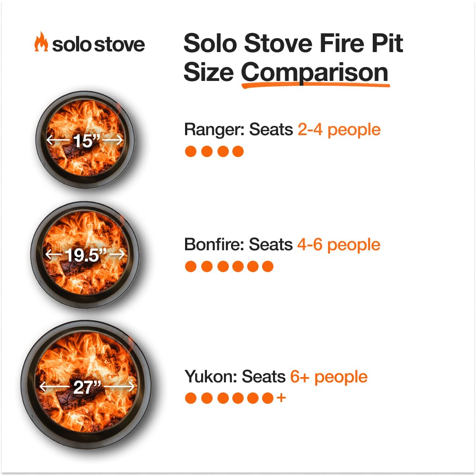This screenshot has height=476, width=476.
Task: Click the "Bonfire: Seats" label
Action: tap(238, 245)
